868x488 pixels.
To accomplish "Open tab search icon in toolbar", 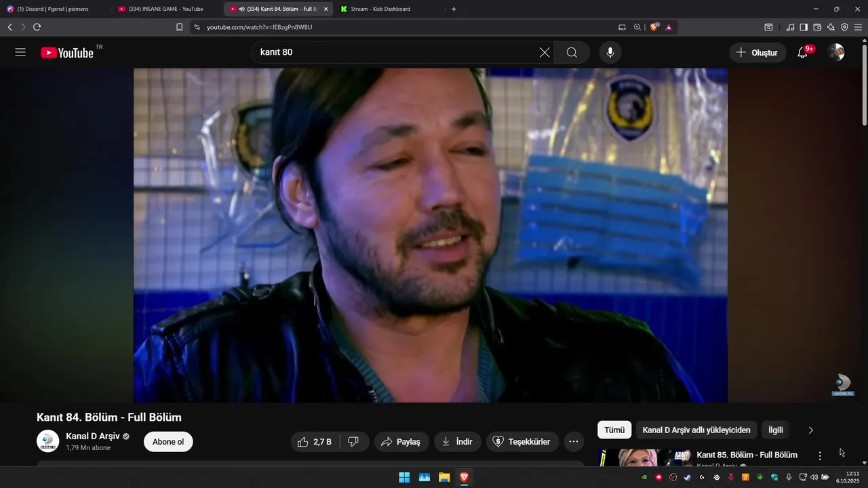I will [768, 27].
